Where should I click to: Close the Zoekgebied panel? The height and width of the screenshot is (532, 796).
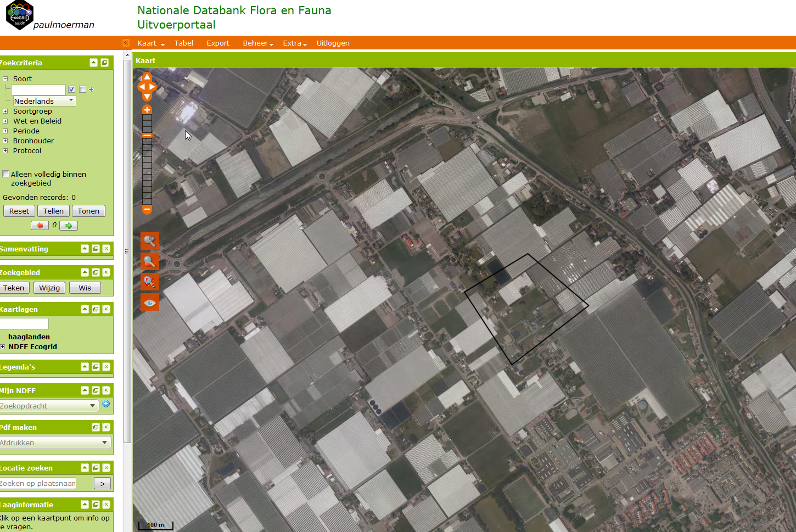click(x=106, y=272)
